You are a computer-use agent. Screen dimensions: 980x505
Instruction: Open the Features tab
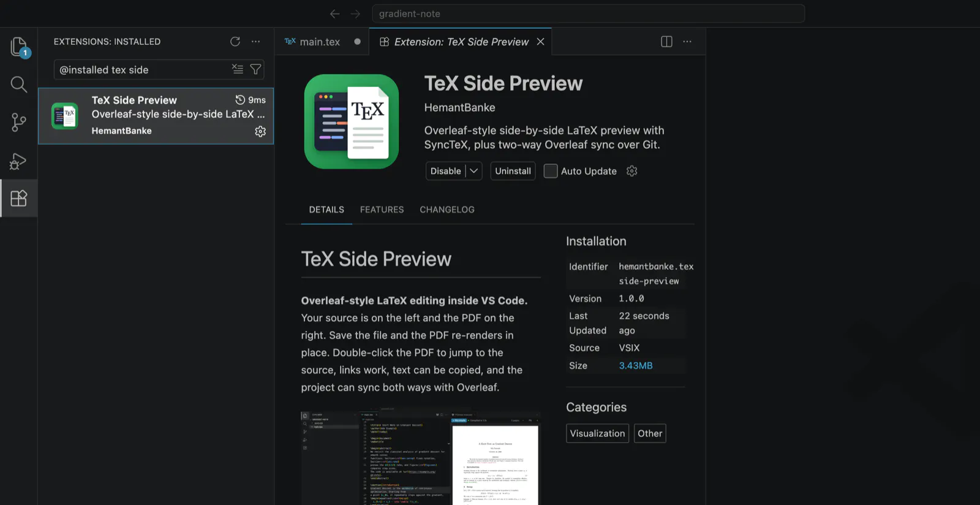point(382,210)
